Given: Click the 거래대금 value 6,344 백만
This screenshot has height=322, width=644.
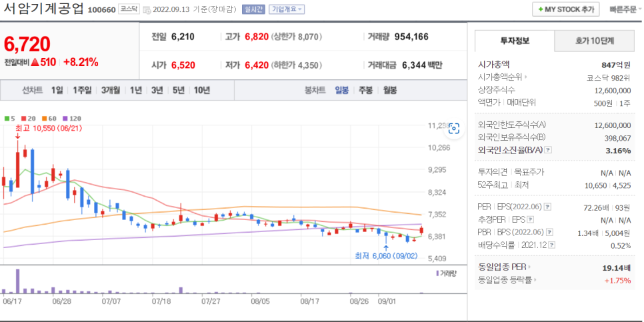Looking at the screenshot, I should pyautogui.click(x=422, y=65).
